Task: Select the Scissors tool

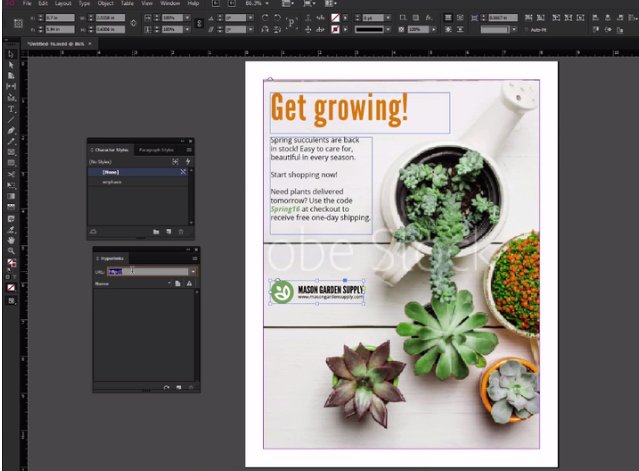Action: tap(11, 174)
